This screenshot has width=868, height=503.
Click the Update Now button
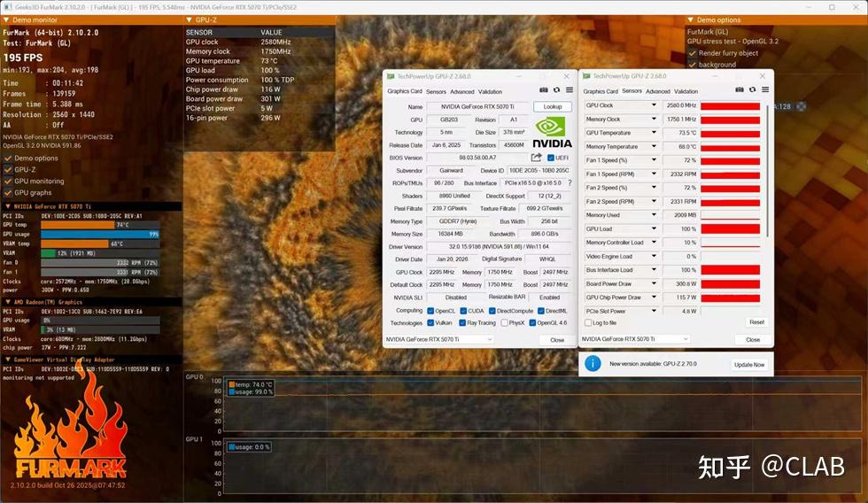[x=749, y=365]
